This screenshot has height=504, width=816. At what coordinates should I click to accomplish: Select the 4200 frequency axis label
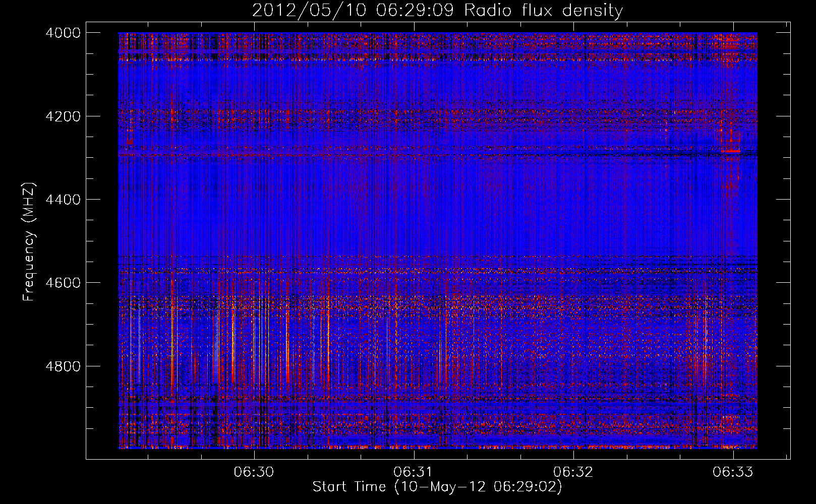63,116
